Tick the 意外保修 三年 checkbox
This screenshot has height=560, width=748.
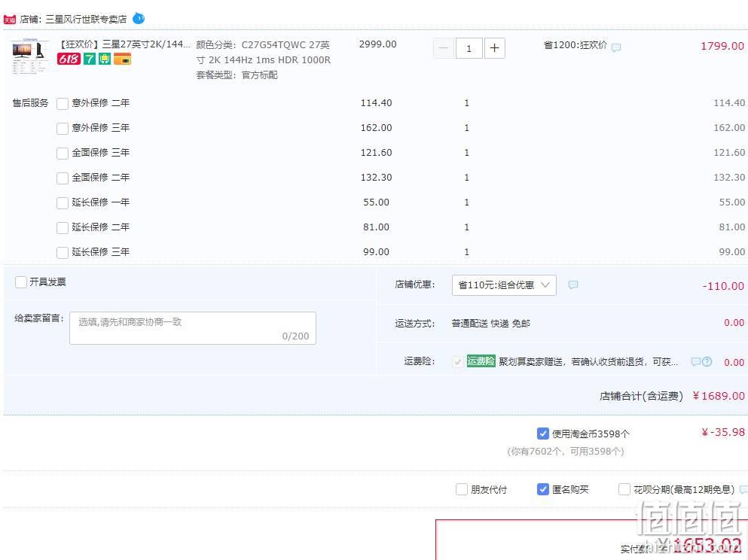point(63,128)
